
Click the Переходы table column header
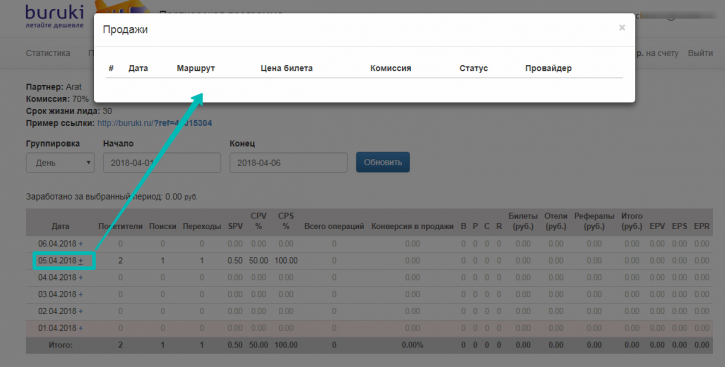pos(202,226)
